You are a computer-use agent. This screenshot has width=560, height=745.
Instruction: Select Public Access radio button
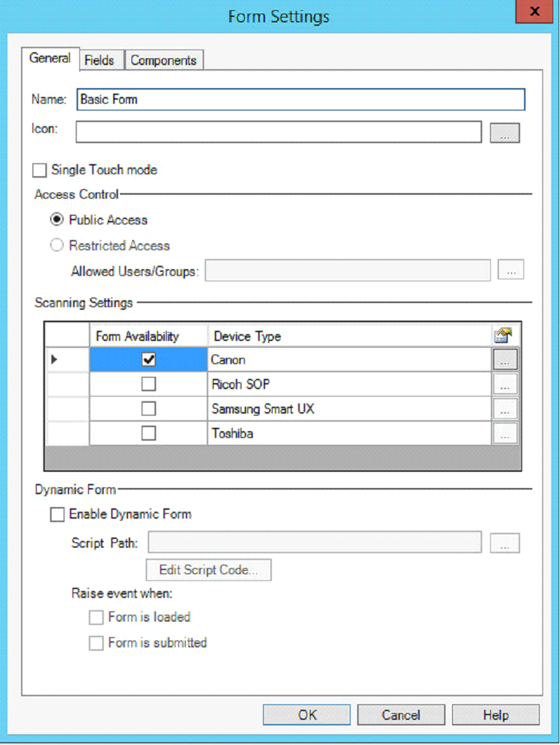pos(58,220)
